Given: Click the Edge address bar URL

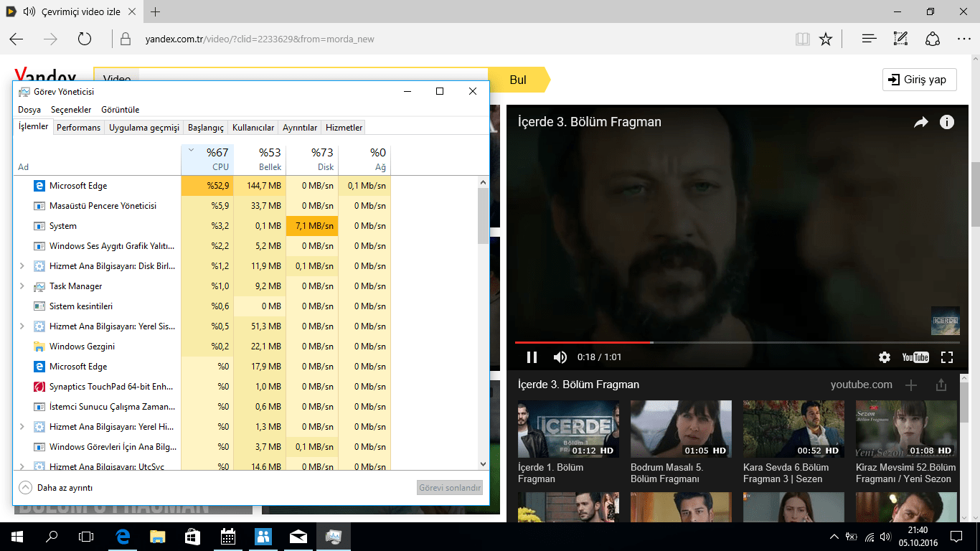Looking at the screenshot, I should [260, 39].
